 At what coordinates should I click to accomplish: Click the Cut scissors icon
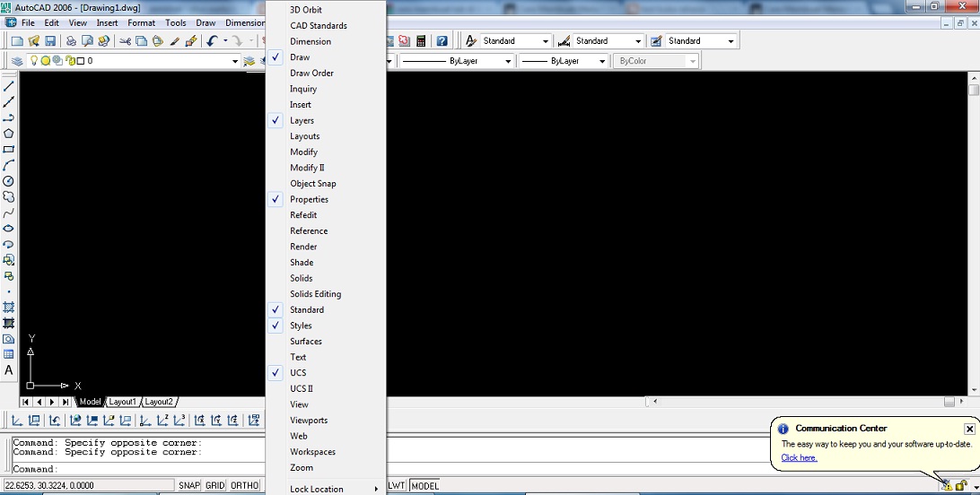(x=125, y=41)
